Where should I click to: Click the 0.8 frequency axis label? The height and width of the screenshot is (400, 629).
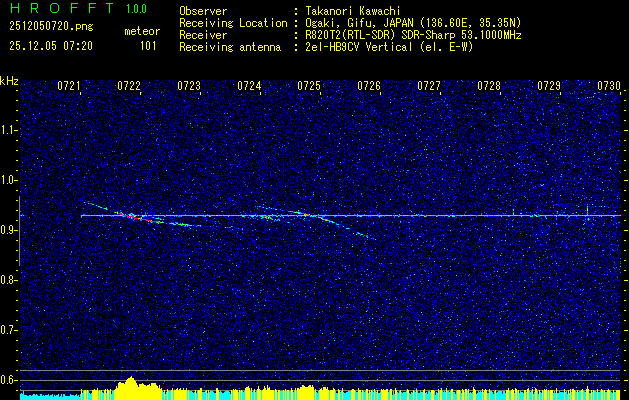point(7,280)
